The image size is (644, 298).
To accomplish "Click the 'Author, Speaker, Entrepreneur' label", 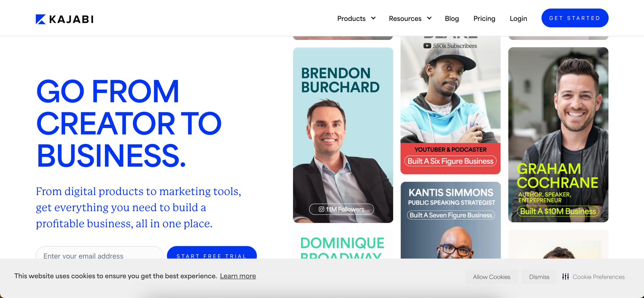I will pos(545,197).
